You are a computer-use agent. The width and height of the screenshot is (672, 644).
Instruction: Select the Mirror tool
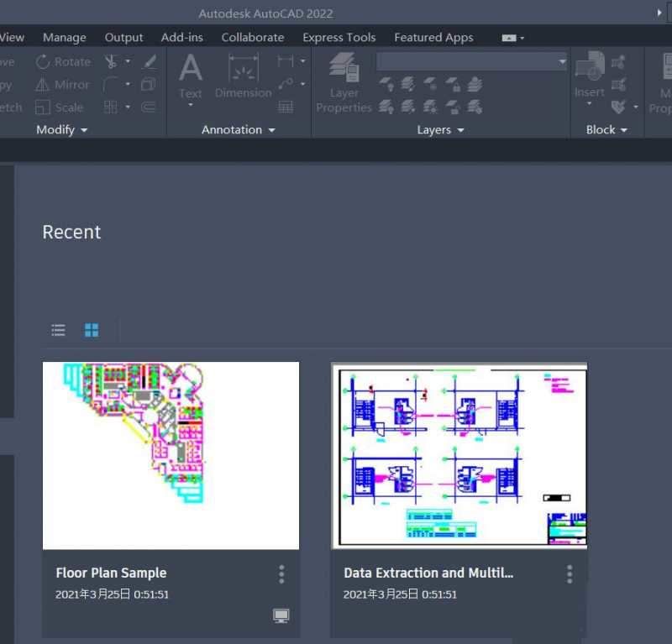pos(62,84)
